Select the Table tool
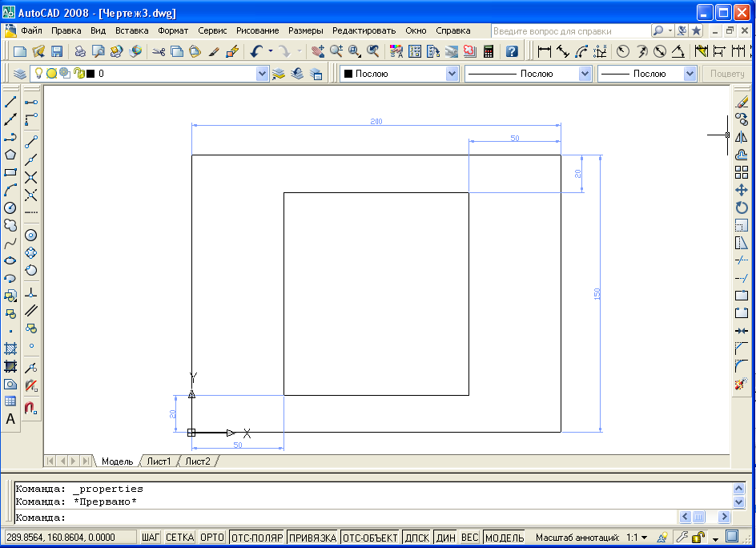Screen dimensions: 756x548 point(10,401)
